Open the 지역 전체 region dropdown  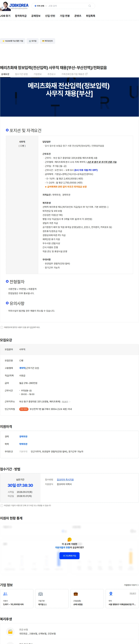[x=41, y=6]
